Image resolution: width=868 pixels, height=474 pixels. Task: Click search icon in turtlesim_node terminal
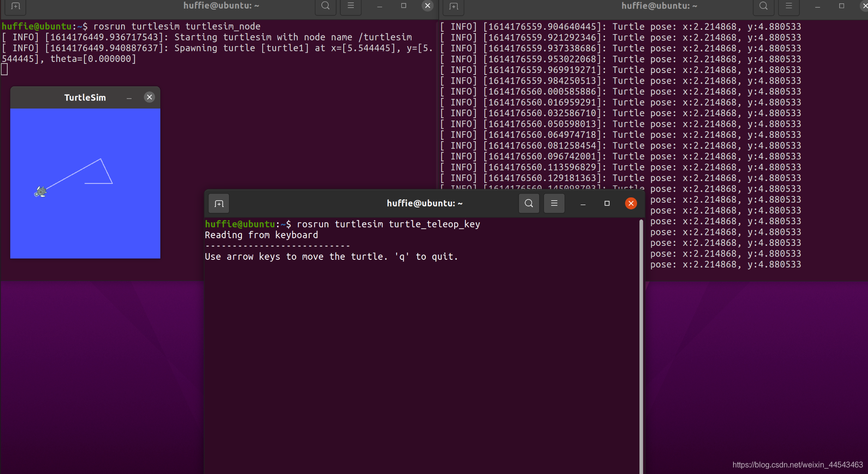[x=325, y=6]
